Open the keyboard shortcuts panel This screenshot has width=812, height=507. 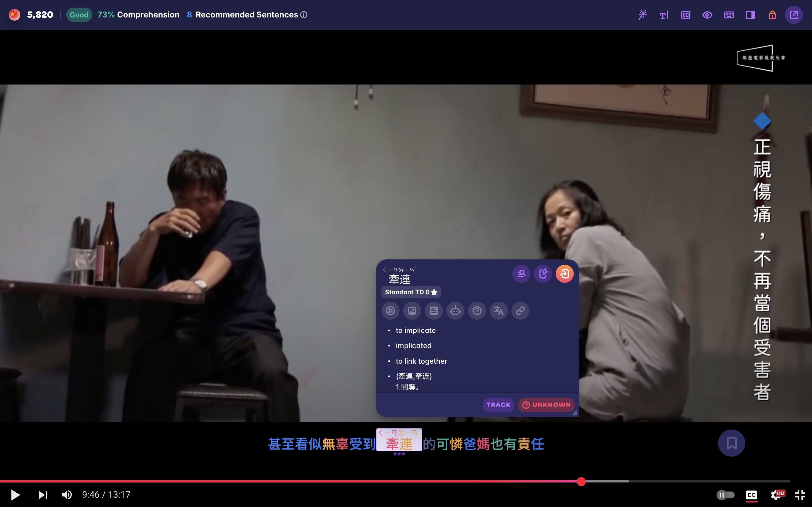tap(729, 14)
